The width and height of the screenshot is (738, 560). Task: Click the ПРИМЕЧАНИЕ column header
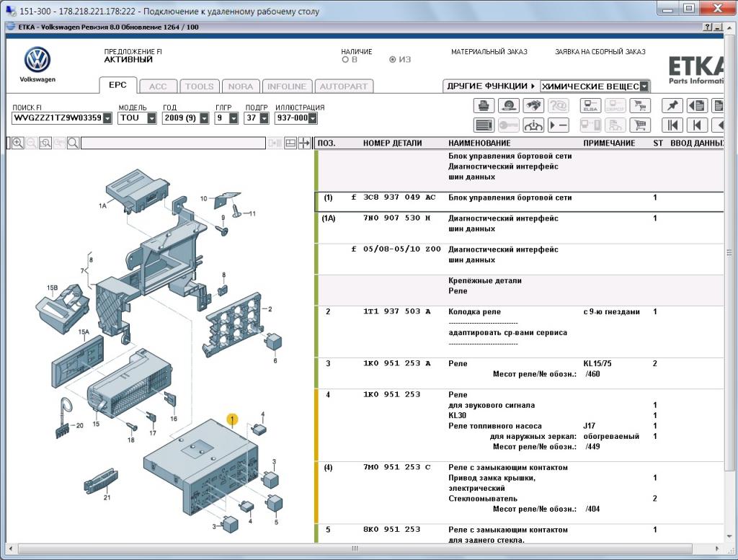tap(609, 143)
